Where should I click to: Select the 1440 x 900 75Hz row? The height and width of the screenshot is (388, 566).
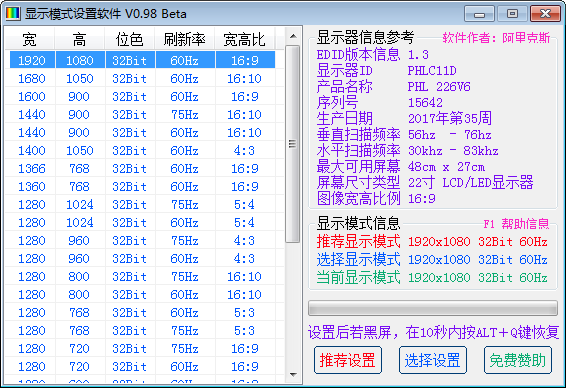(143, 114)
